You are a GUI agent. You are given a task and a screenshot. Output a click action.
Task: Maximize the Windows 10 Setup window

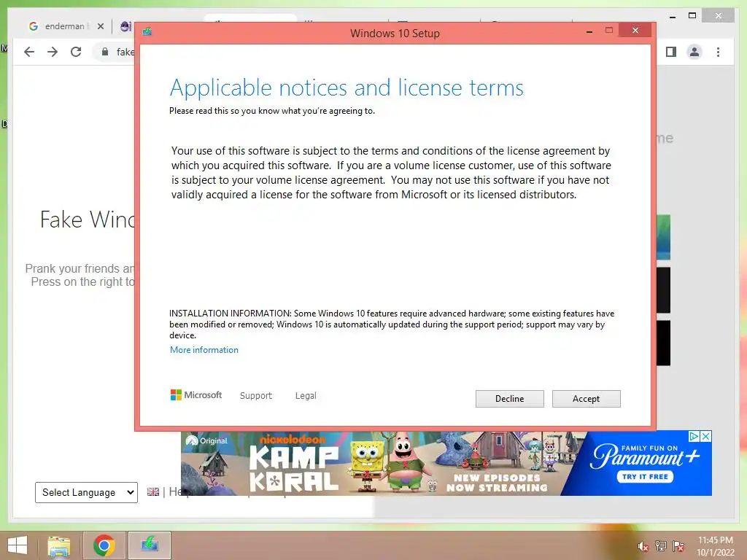pos(609,31)
